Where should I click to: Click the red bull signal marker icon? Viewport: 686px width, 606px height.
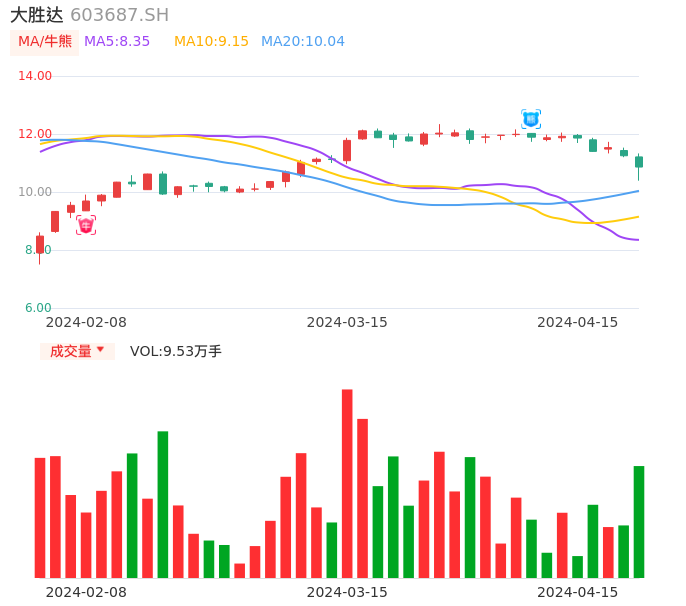86,225
